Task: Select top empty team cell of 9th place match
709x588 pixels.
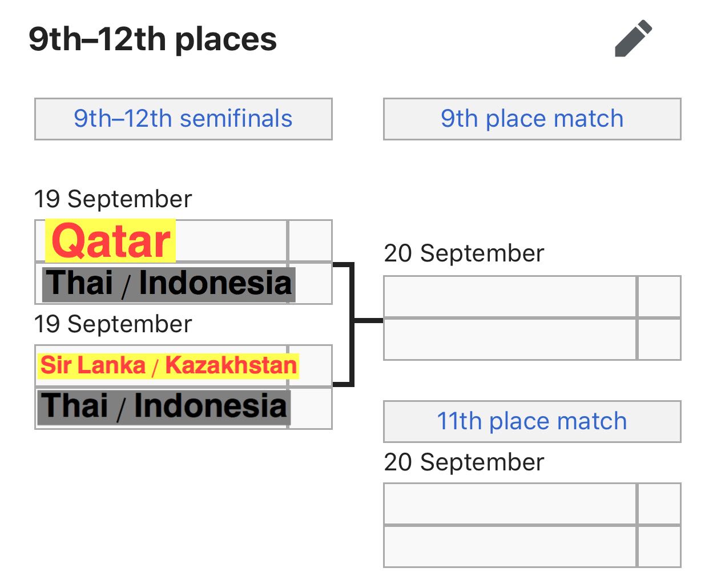Action: tap(510, 296)
